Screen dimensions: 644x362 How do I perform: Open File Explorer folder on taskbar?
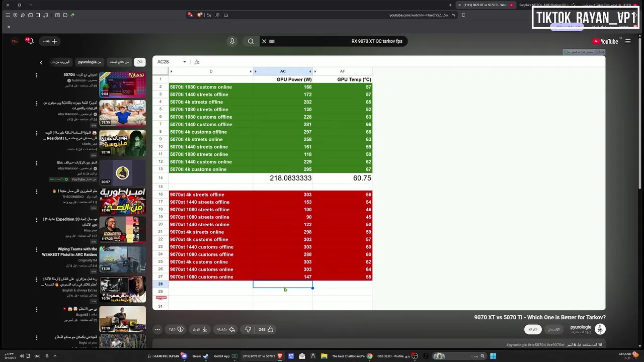click(324, 356)
